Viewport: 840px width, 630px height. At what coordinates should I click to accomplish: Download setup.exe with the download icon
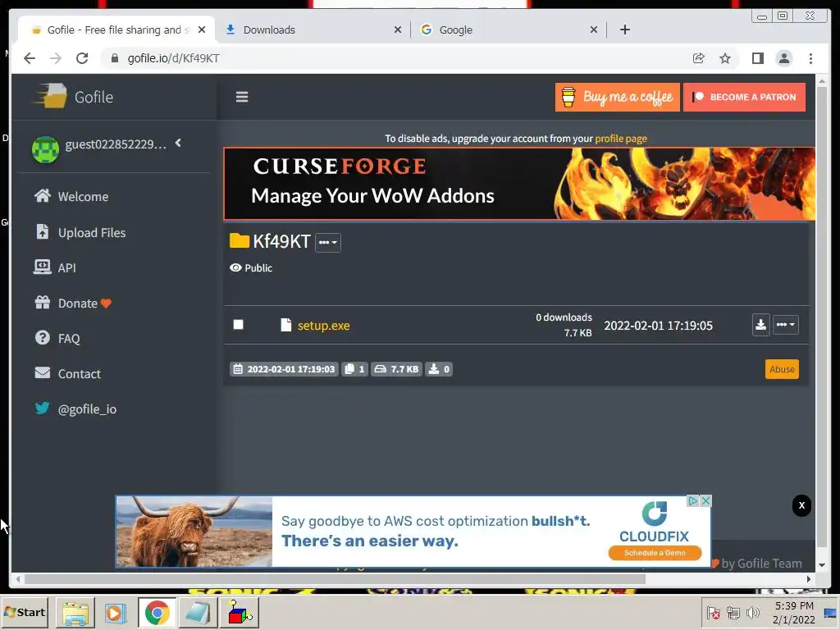pyautogui.click(x=760, y=325)
